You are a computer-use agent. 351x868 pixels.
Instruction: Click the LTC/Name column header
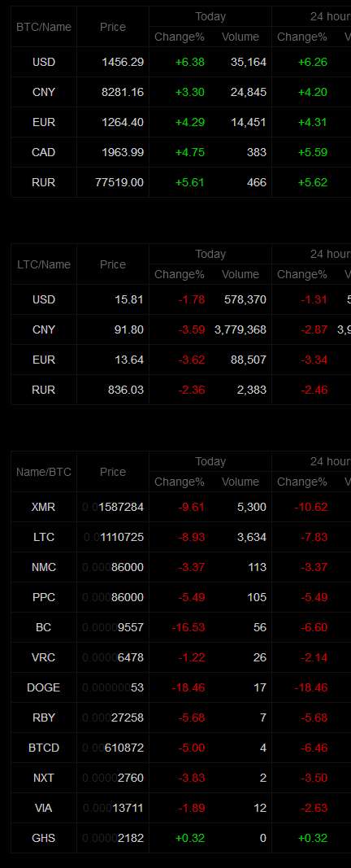coord(44,264)
